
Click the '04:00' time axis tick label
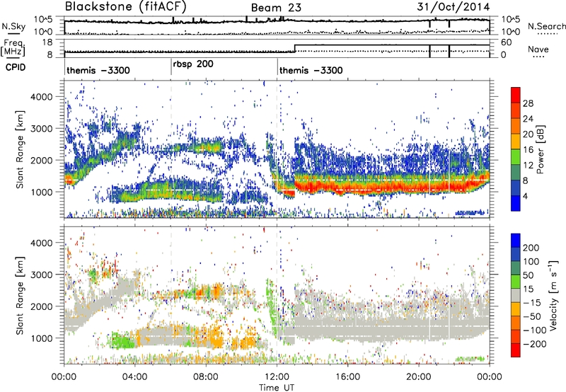tap(134, 377)
